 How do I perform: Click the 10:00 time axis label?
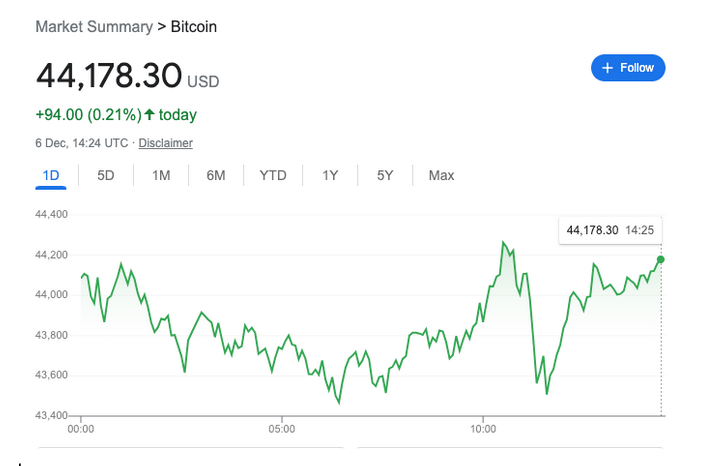click(483, 429)
